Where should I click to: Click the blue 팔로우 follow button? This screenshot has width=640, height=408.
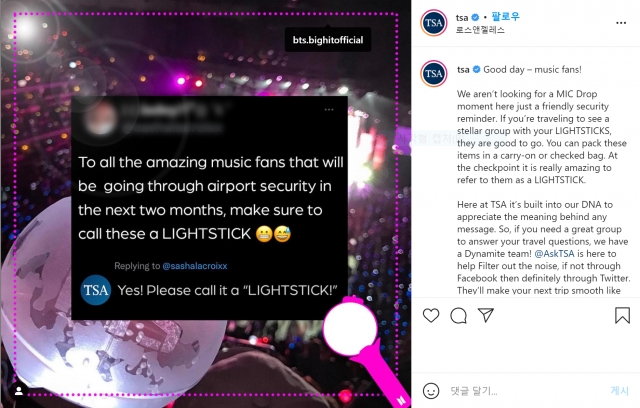[505, 17]
